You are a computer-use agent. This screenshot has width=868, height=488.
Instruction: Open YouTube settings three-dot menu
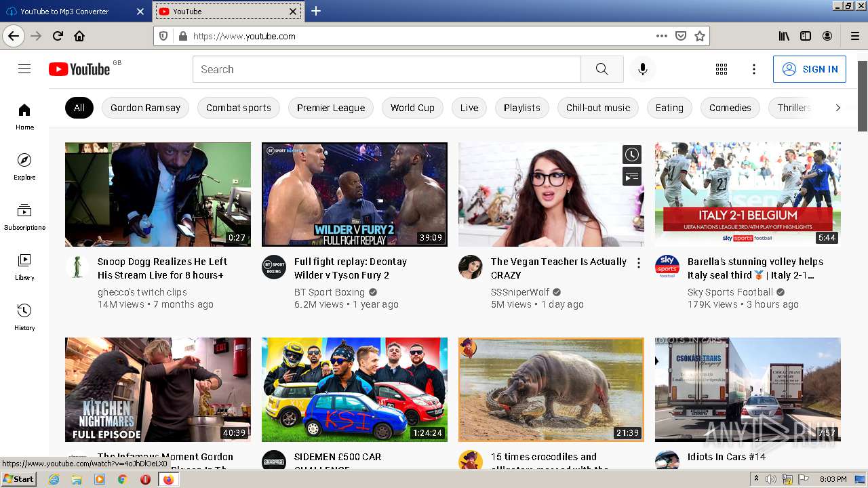(754, 69)
